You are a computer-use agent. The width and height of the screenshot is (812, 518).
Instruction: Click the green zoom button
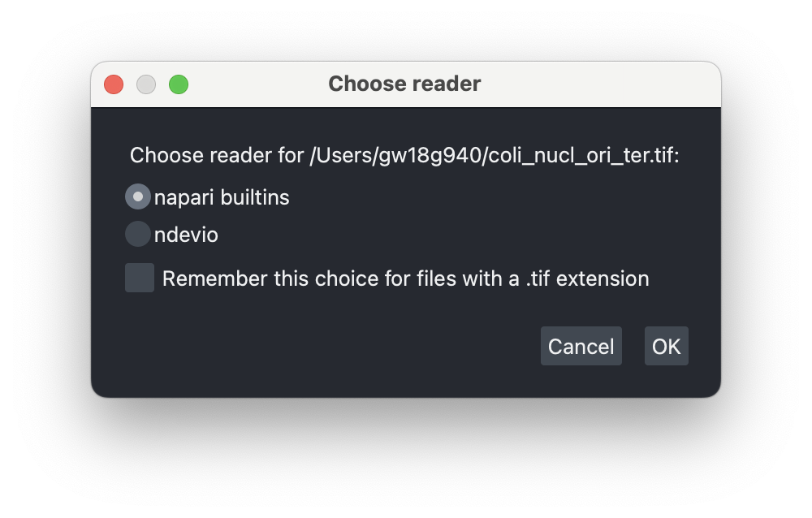click(179, 84)
